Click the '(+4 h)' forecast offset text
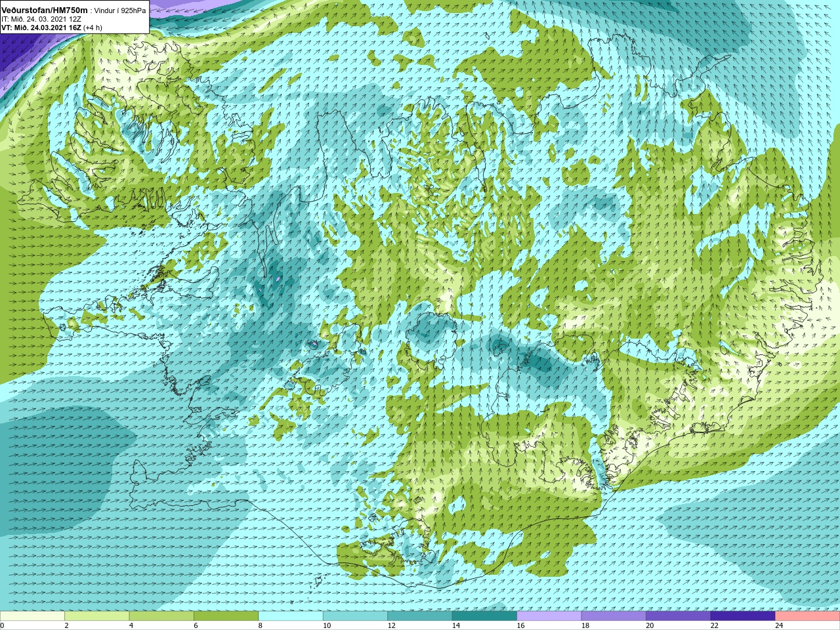This screenshot has height=630, width=840. click(93, 28)
